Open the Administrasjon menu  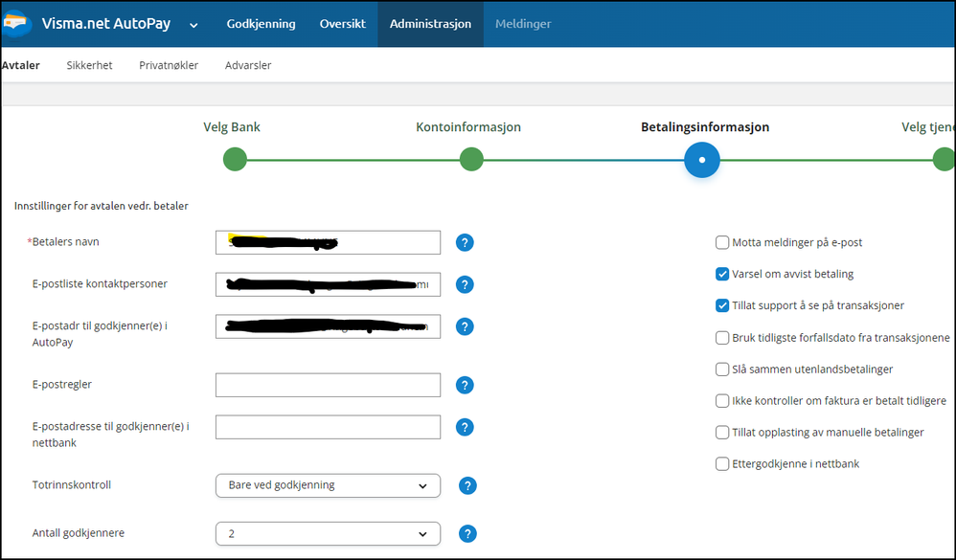pyautogui.click(x=430, y=24)
